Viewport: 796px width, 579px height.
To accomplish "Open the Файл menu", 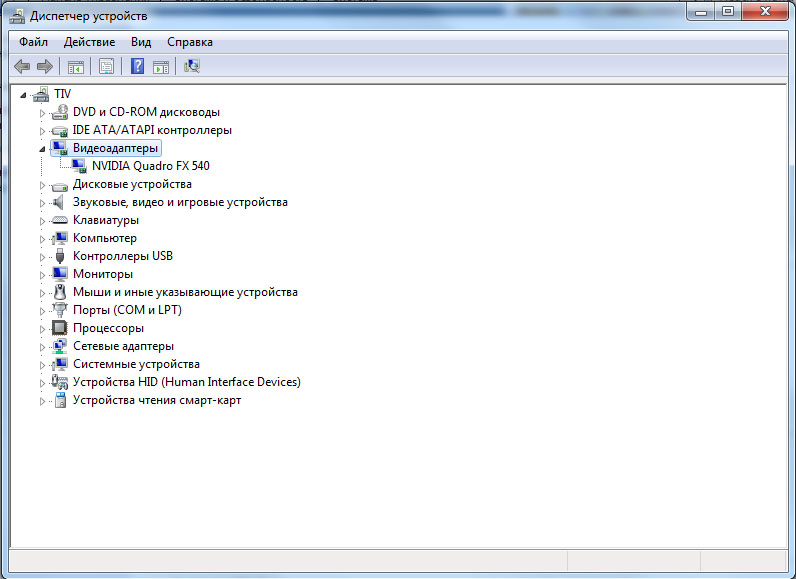I will [34, 42].
